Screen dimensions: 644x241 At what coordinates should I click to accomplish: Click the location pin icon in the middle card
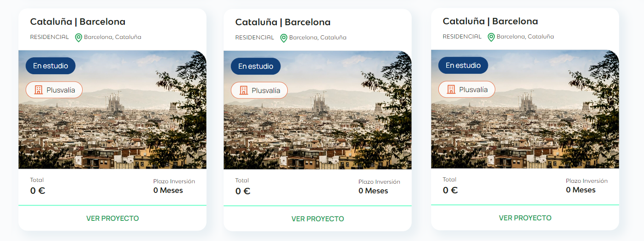pyautogui.click(x=284, y=38)
